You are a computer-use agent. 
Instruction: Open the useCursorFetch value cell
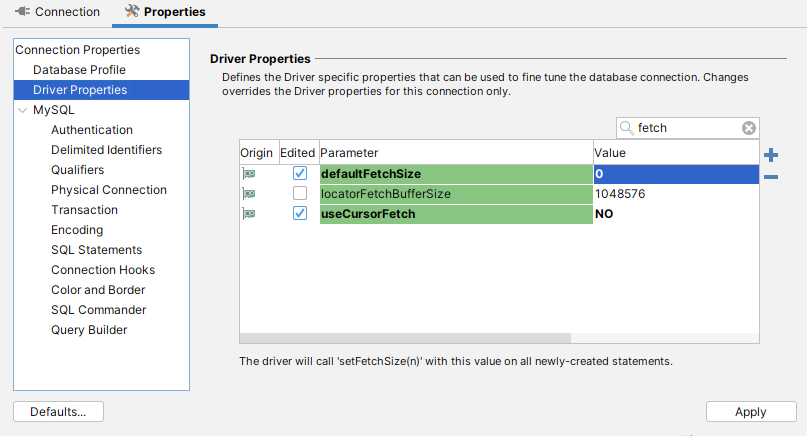(675, 214)
